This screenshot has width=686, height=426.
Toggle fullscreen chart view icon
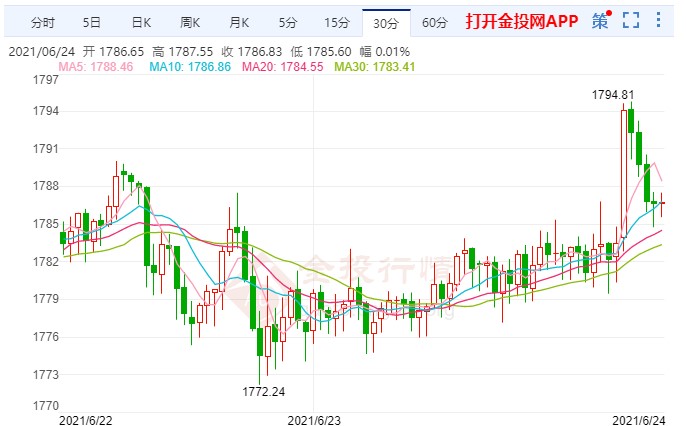(x=630, y=20)
